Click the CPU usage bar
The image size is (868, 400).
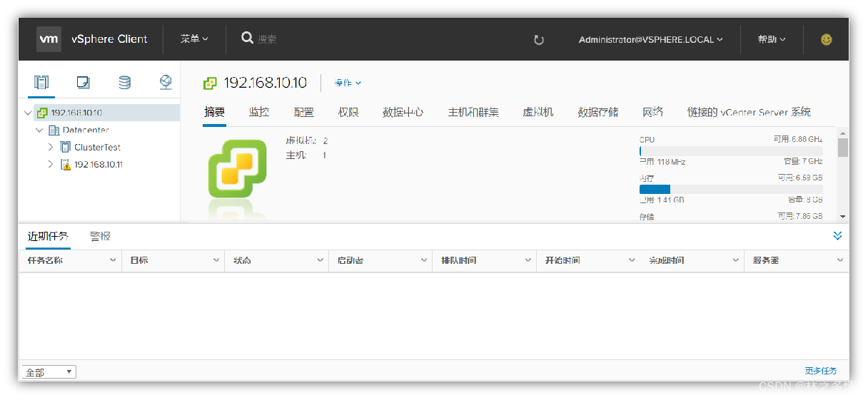pos(731,151)
